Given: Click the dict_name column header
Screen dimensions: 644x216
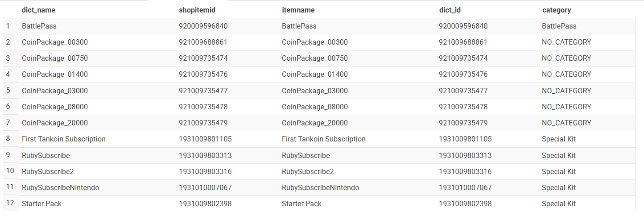Looking at the screenshot, I should click(38, 10).
